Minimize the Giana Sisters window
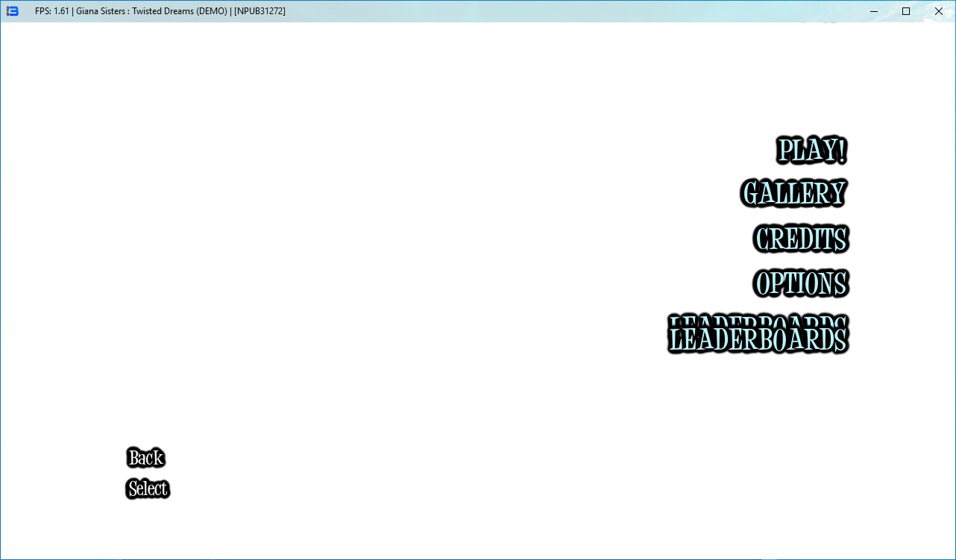 872,11
